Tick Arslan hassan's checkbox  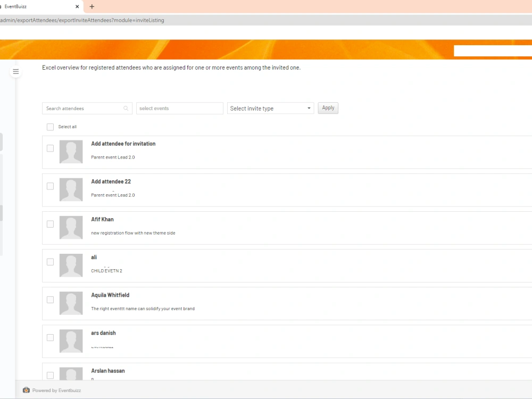(x=50, y=375)
